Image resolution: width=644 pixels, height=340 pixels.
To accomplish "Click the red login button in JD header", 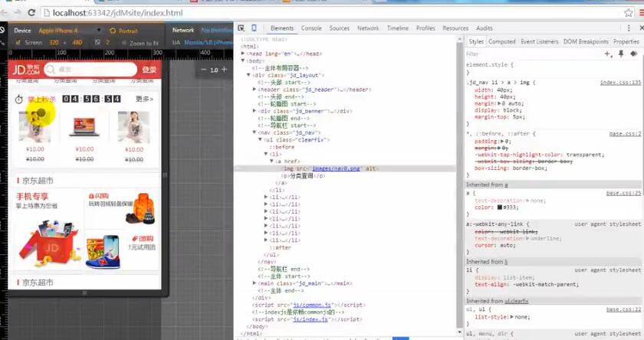I will click(149, 70).
